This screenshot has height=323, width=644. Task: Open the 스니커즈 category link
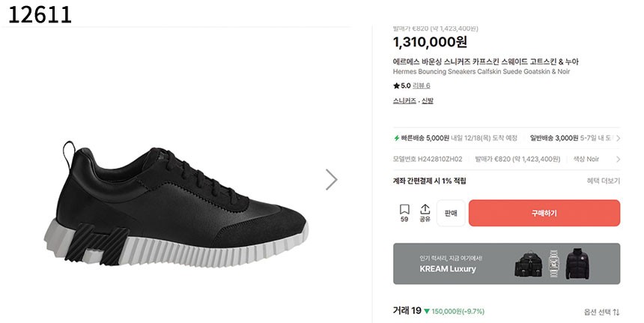pyautogui.click(x=404, y=100)
